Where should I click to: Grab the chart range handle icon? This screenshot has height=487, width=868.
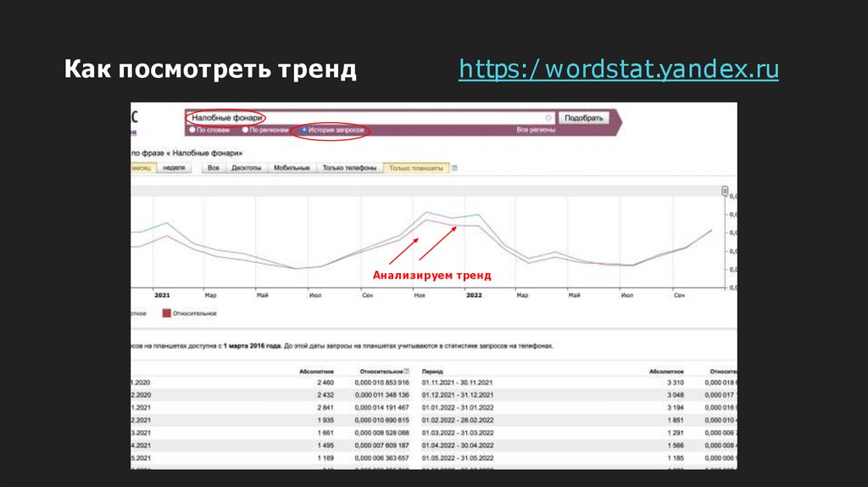[725, 191]
